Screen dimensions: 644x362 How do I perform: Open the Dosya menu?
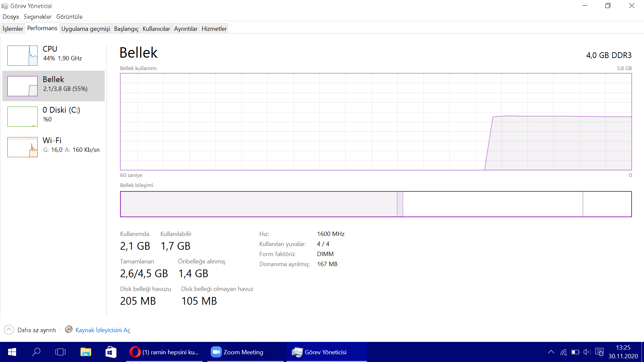coord(11,17)
